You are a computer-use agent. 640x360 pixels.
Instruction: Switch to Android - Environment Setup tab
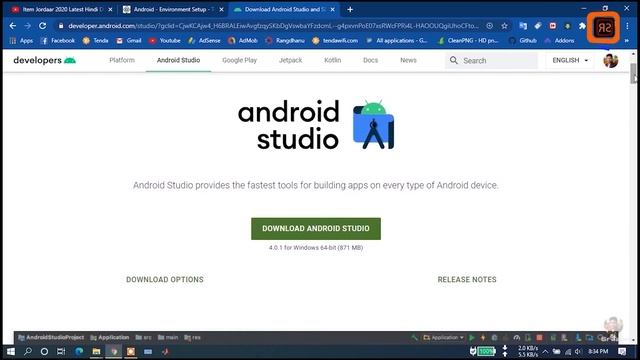[x=173, y=9]
